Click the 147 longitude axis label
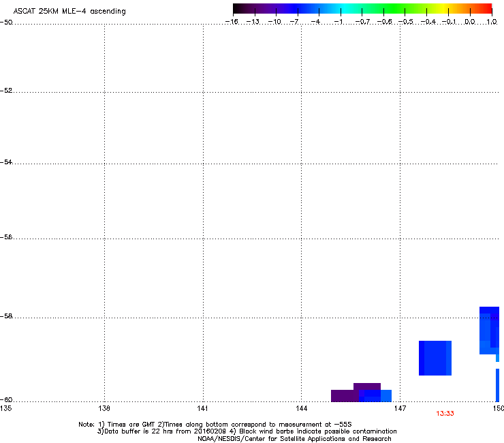504x443 pixels. coord(400,408)
